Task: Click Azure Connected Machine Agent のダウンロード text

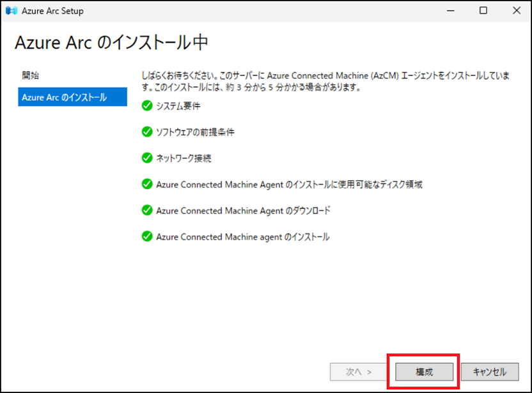Action: [x=243, y=211]
